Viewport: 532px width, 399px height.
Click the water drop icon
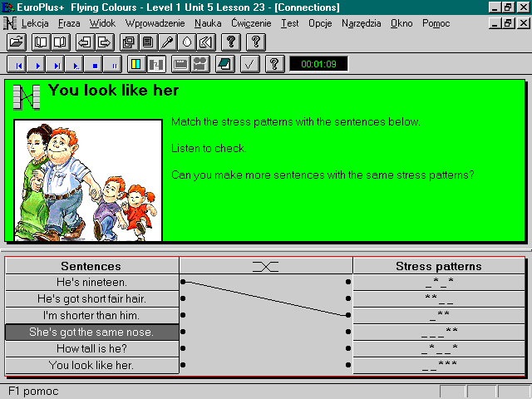point(187,42)
